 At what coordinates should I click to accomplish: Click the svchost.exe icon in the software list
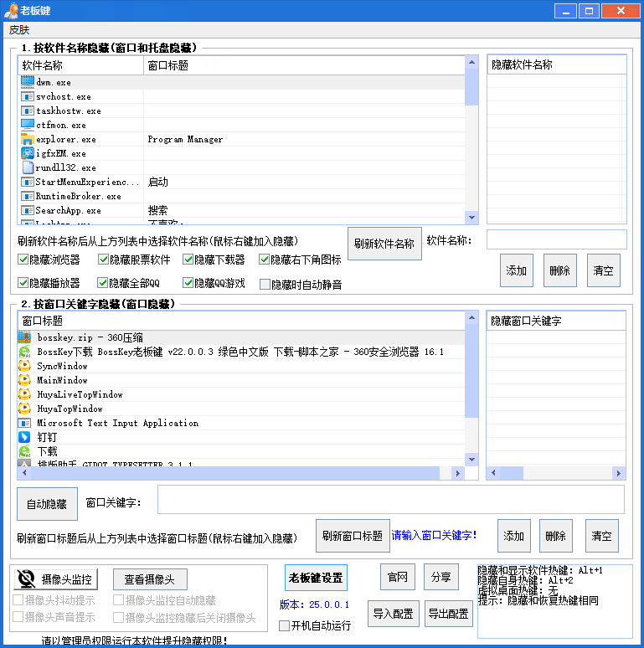tap(28, 96)
